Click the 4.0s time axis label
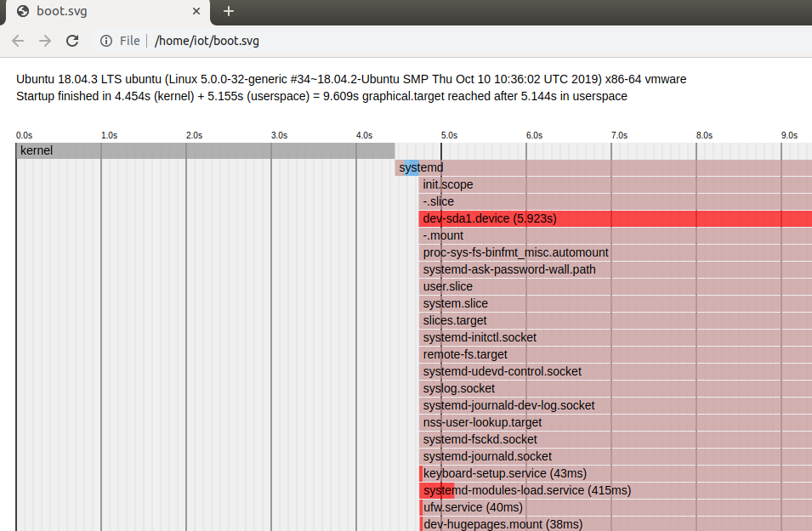The width and height of the screenshot is (812, 531). point(364,136)
